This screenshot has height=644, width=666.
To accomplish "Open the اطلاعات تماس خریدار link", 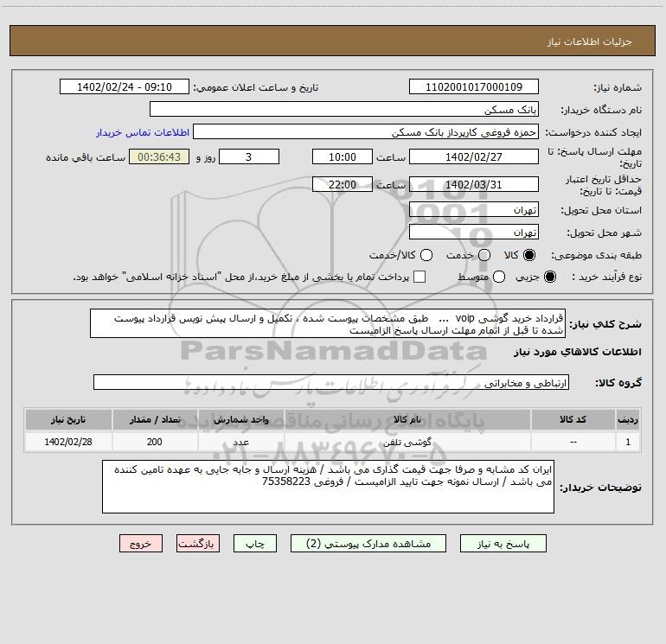I will click(143, 132).
